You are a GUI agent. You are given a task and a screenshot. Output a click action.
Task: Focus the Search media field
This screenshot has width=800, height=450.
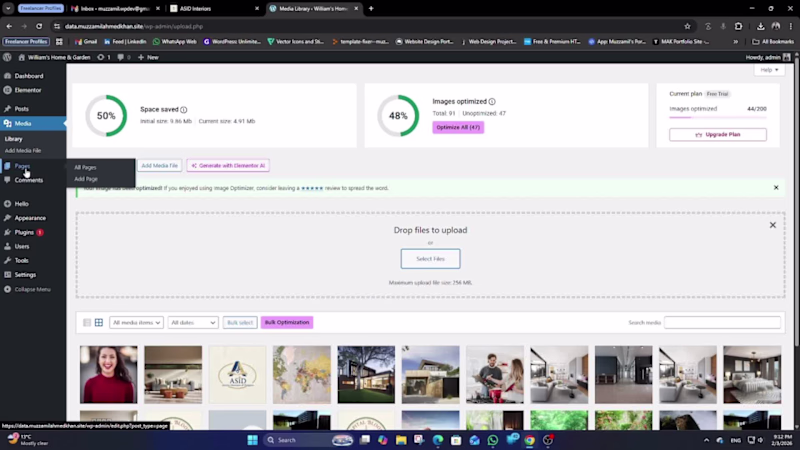722,322
